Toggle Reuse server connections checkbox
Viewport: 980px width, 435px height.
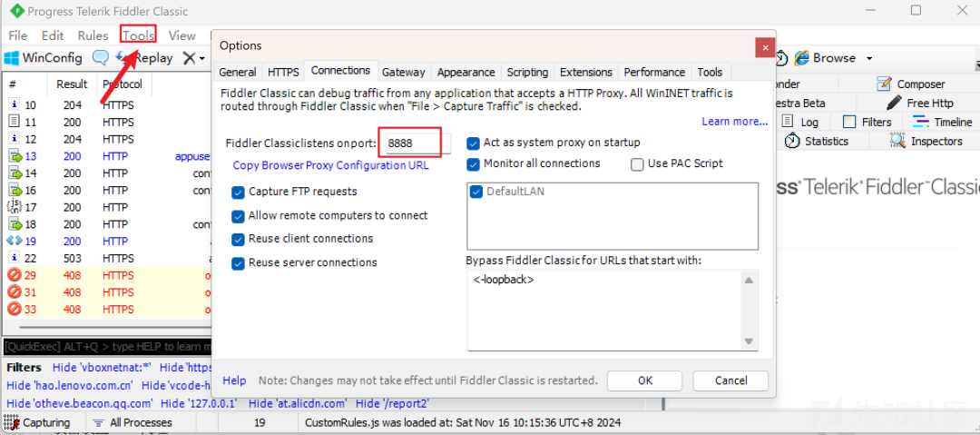coord(238,262)
